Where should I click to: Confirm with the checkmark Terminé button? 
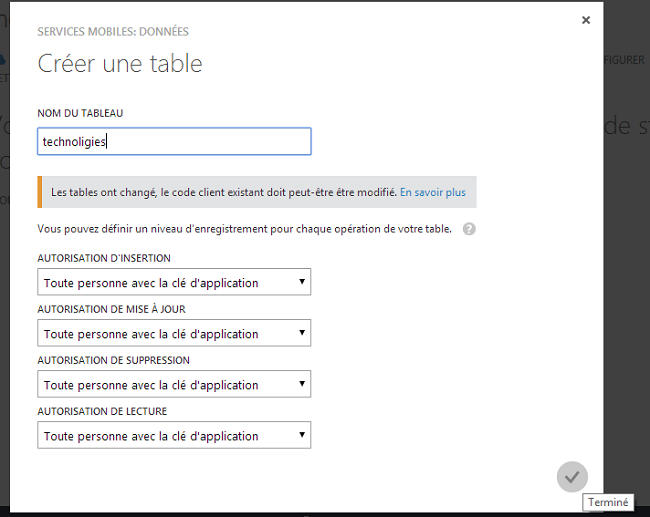click(572, 476)
